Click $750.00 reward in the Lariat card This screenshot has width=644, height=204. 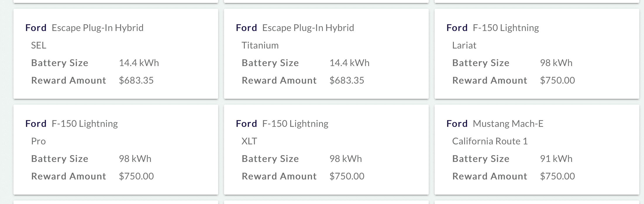pyautogui.click(x=557, y=80)
